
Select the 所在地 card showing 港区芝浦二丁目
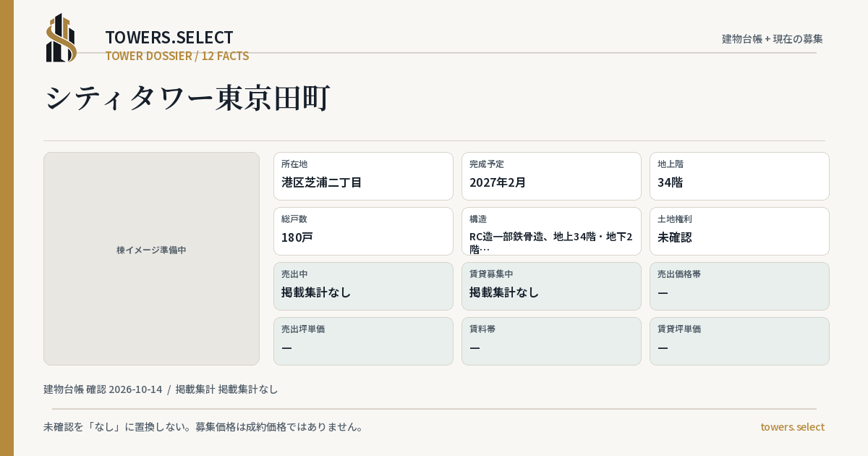363,176
